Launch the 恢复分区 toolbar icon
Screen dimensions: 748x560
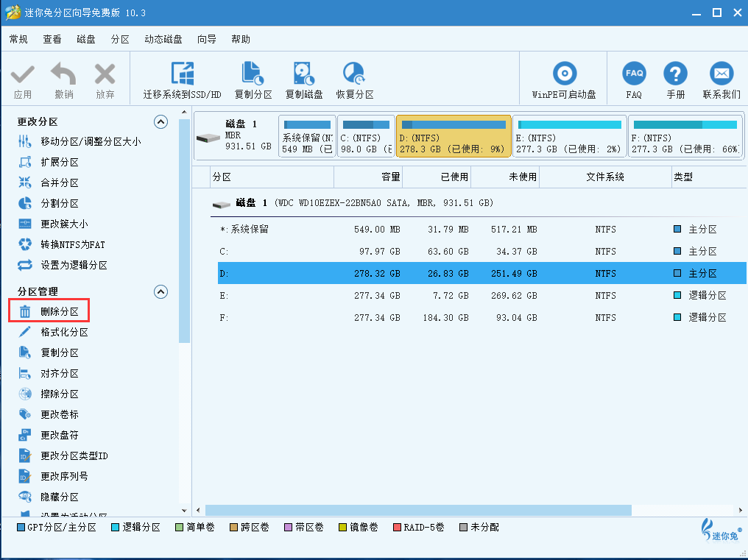[354, 74]
